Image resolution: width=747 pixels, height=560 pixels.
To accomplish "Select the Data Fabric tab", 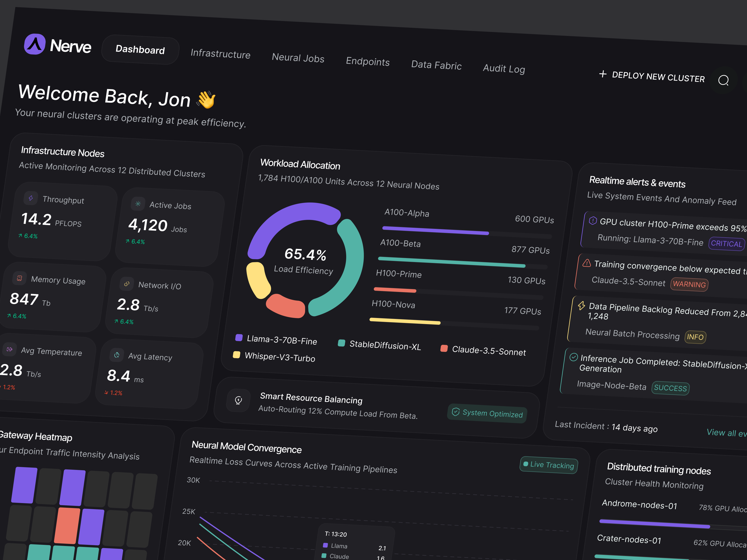I will pos(436,65).
